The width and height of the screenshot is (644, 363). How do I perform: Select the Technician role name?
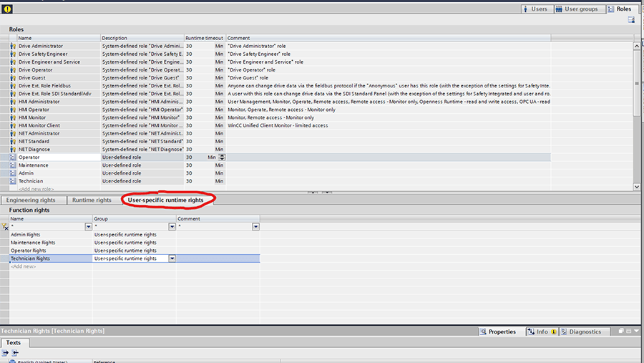coord(31,181)
